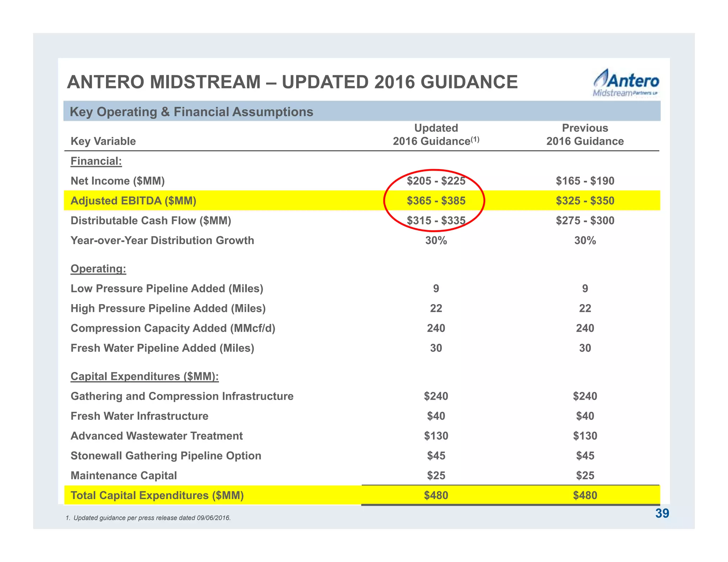Select the previous fresh water pipeline value '30'

click(x=585, y=348)
